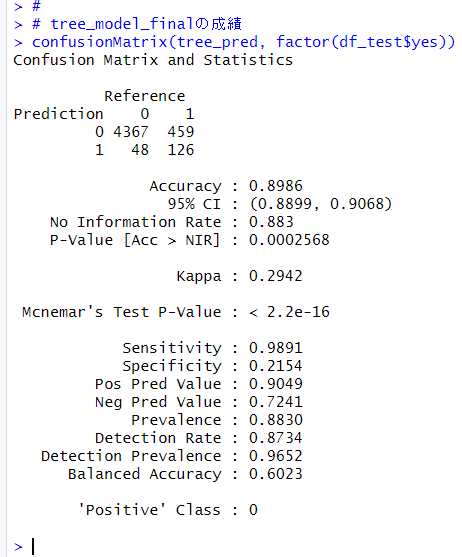The height and width of the screenshot is (557, 462).
Task: Click the No Information Rate value 0.883
Action: (271, 222)
